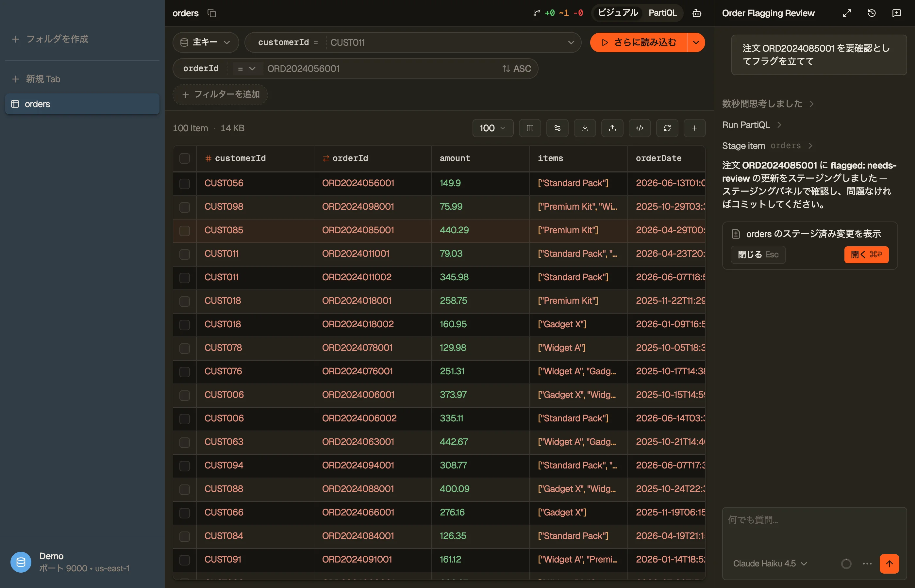Send the chat message arrow button
The image size is (915, 588).
[x=889, y=563]
